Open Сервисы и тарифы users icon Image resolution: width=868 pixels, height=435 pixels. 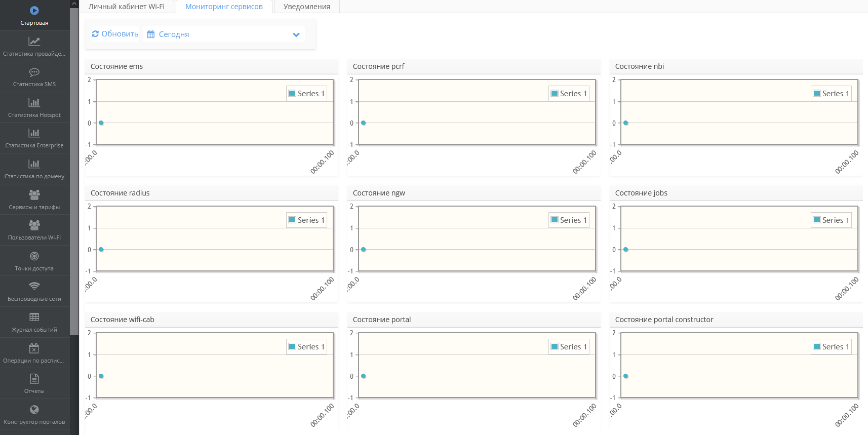(34, 195)
